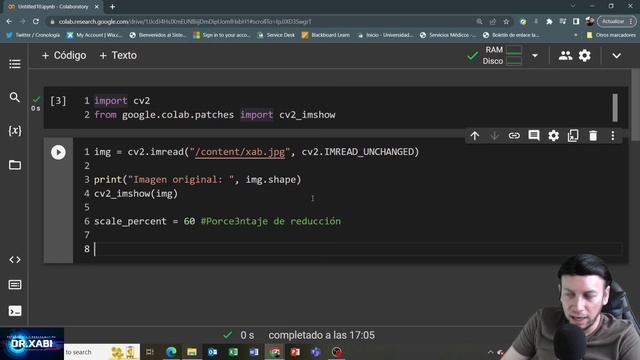This screenshot has height=360, width=640.
Task: Open notebook settings gear in header
Action: tap(584, 56)
